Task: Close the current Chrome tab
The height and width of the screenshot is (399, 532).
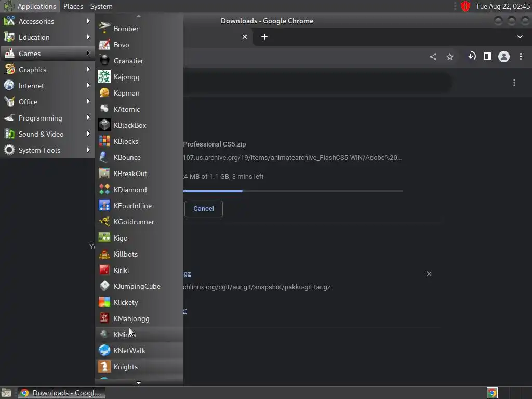Action: click(245, 37)
